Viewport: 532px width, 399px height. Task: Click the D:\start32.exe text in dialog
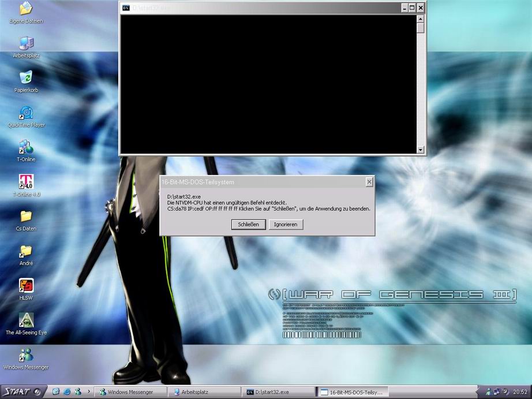[x=184, y=197]
